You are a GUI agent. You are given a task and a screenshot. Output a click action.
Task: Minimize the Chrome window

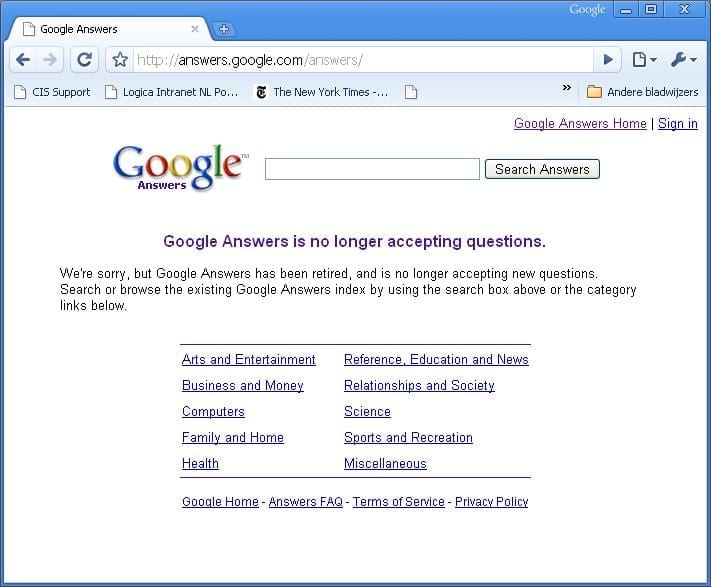pos(626,10)
